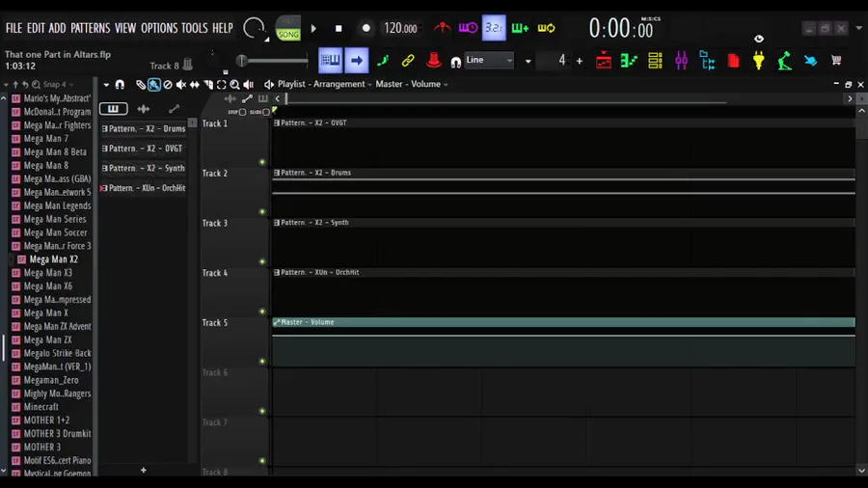The height and width of the screenshot is (488, 868).
Task: Open the PATTERNS menu
Action: click(x=91, y=28)
